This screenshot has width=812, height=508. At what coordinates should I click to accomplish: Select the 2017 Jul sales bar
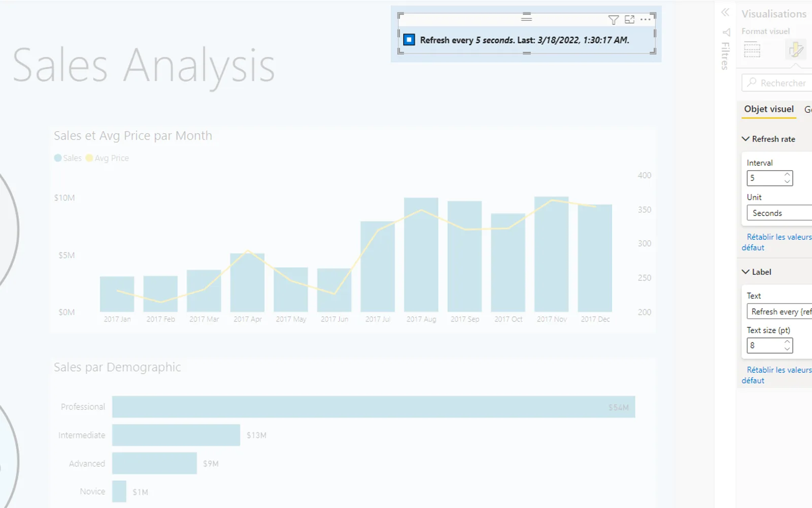point(378,266)
